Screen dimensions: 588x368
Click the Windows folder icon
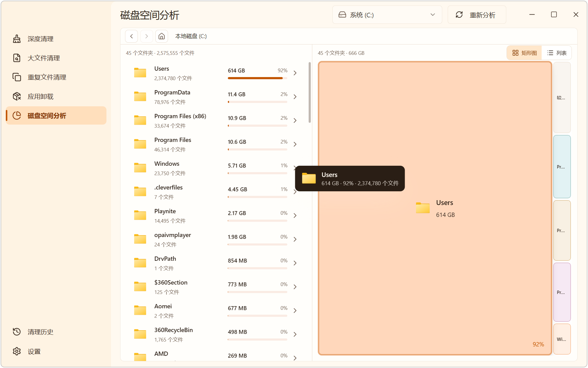(x=140, y=168)
